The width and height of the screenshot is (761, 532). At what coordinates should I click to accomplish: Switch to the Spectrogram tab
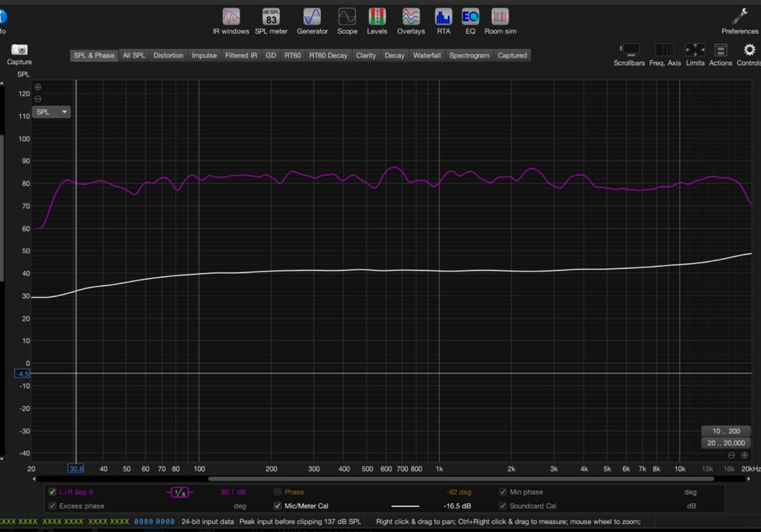coord(469,55)
